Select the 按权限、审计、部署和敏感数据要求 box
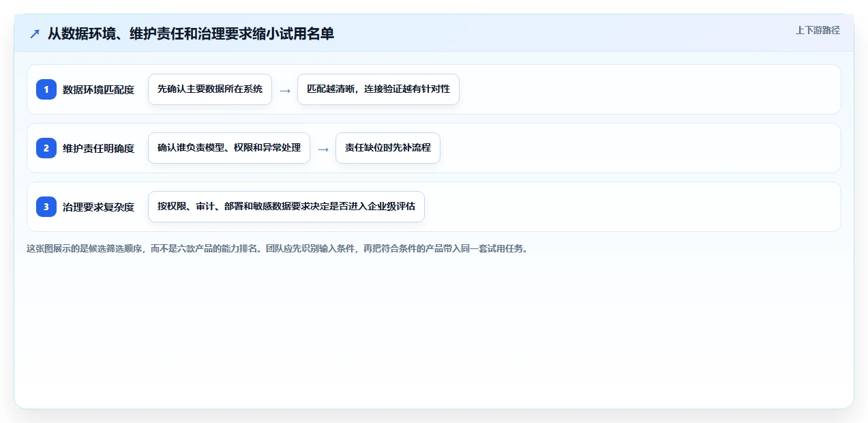Image resolution: width=868 pixels, height=423 pixels. (286, 207)
